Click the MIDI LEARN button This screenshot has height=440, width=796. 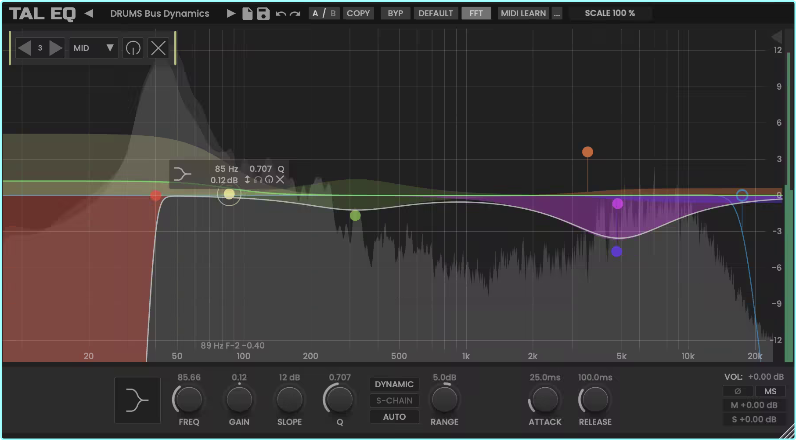pyautogui.click(x=523, y=14)
